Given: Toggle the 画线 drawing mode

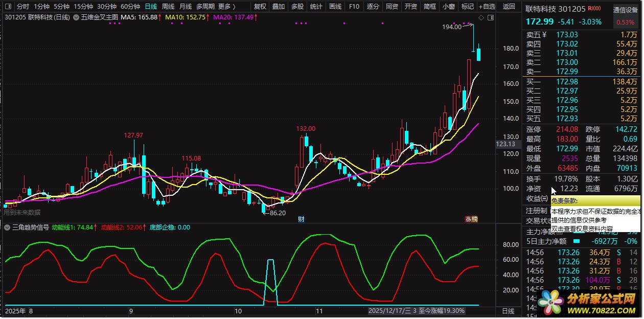Looking at the screenshot, I should point(335,7).
